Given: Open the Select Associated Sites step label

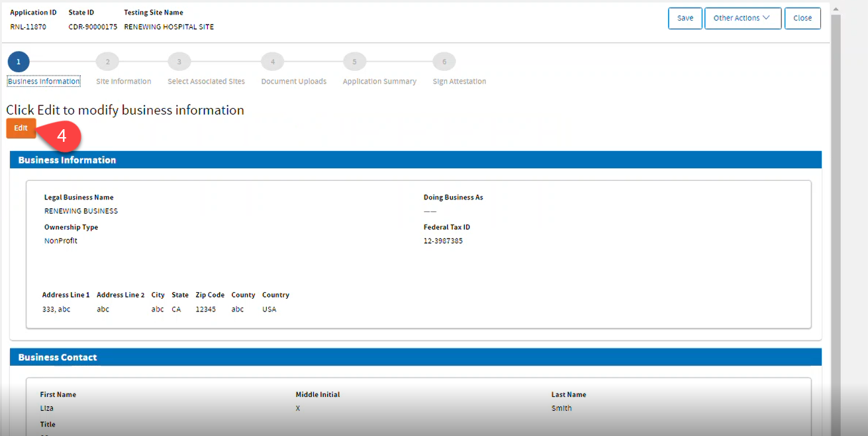Looking at the screenshot, I should click(206, 82).
